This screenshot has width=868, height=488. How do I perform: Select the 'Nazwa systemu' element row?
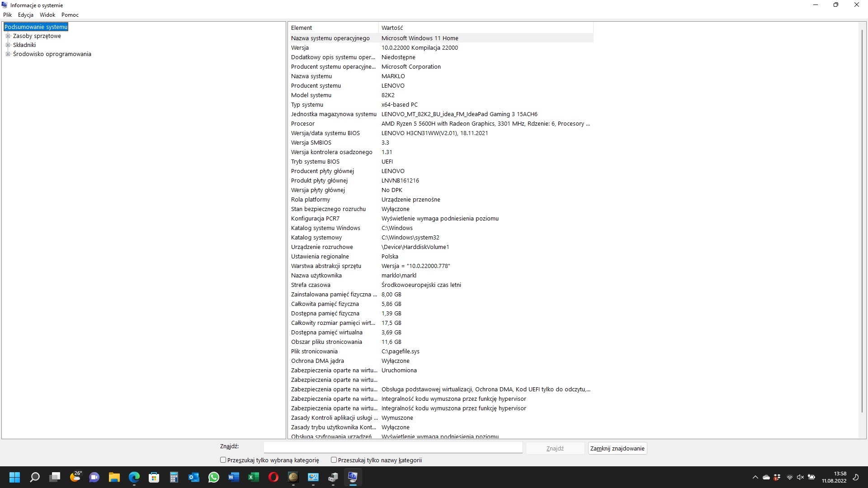tap(441, 76)
